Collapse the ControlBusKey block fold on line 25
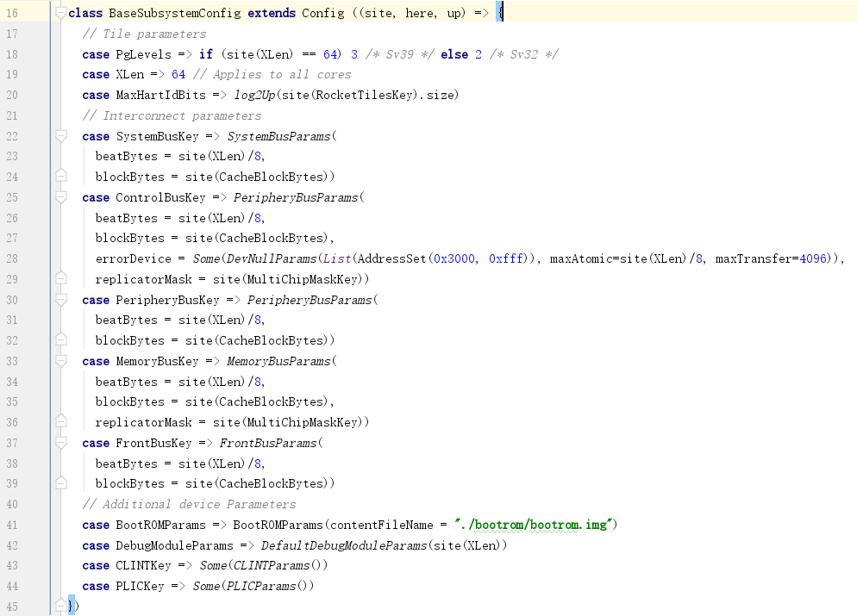 coord(60,196)
